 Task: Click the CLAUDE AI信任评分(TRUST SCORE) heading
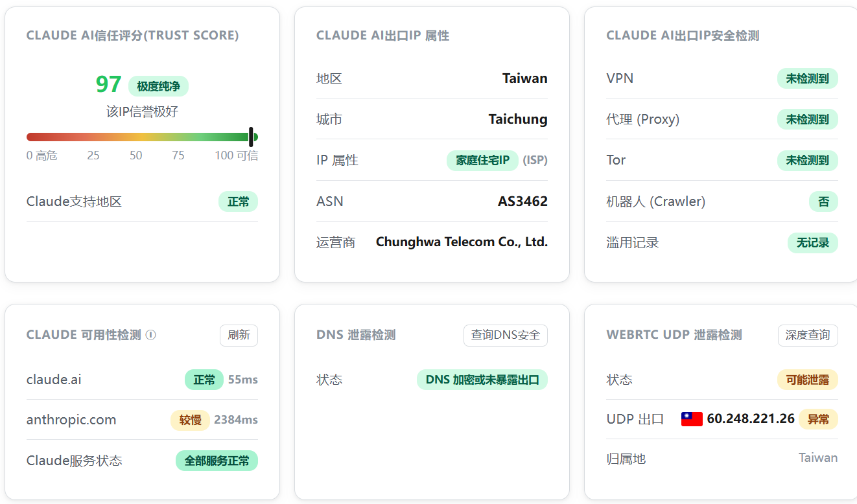point(133,36)
